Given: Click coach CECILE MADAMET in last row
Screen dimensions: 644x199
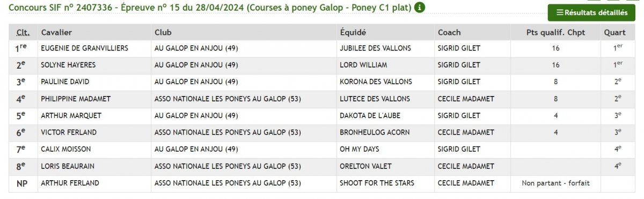Looking at the screenshot, I should pos(466,183).
